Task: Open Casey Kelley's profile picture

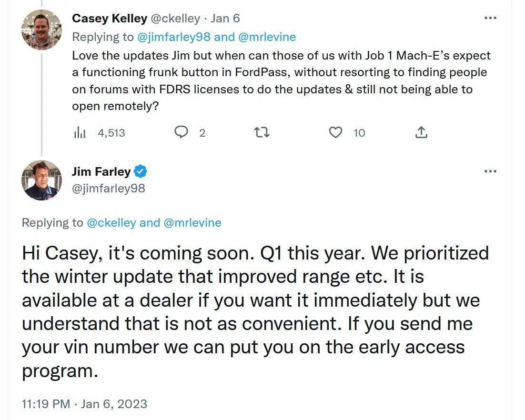Action: click(41, 30)
